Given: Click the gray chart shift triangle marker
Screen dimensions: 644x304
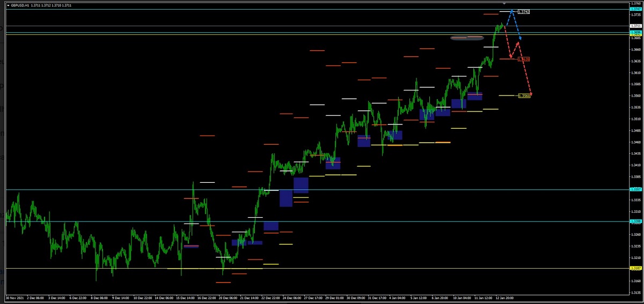Looking at the screenshot, I should (x=503, y=4).
